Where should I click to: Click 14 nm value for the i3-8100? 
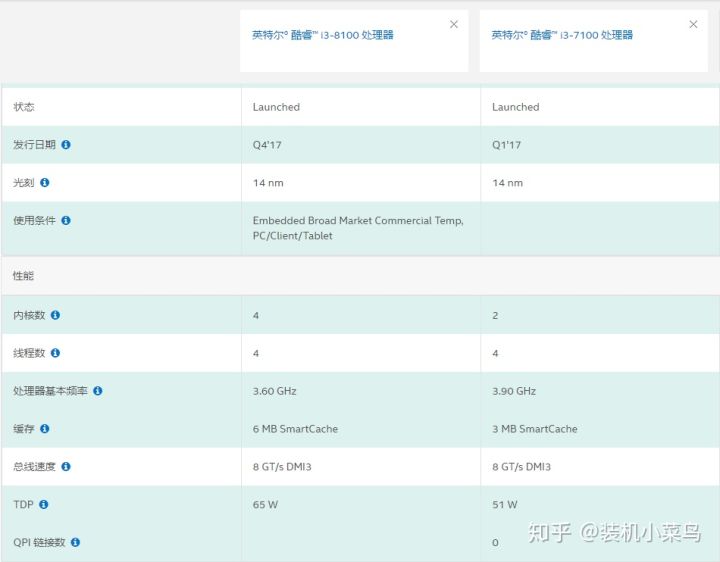click(268, 183)
